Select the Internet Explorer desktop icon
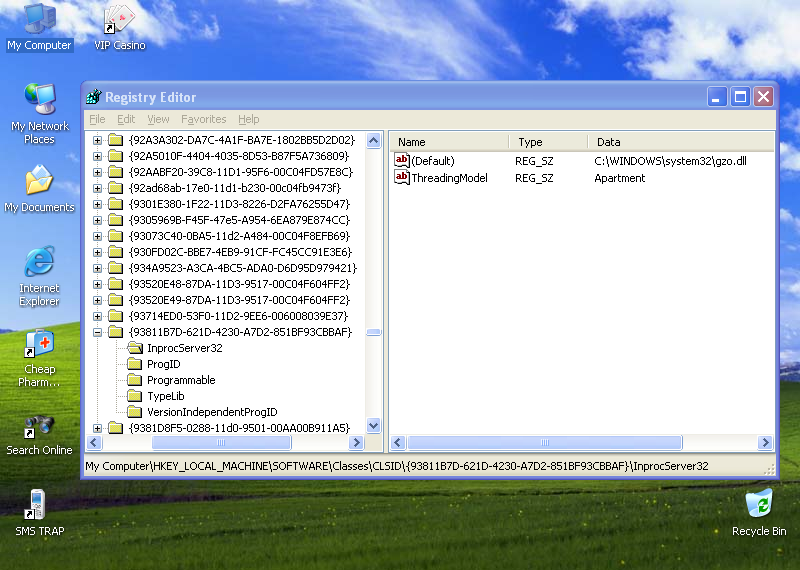 [39, 262]
